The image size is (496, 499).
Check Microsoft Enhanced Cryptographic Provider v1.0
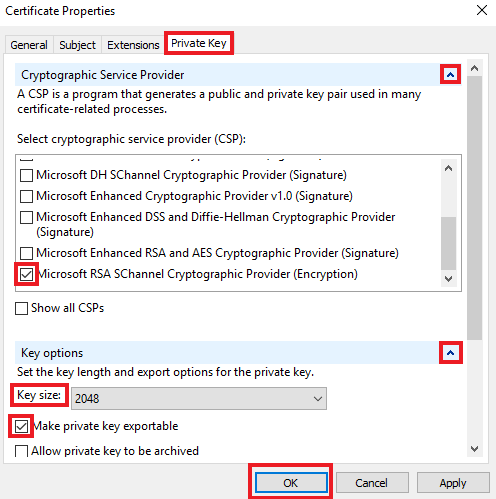pyautogui.click(x=26, y=196)
